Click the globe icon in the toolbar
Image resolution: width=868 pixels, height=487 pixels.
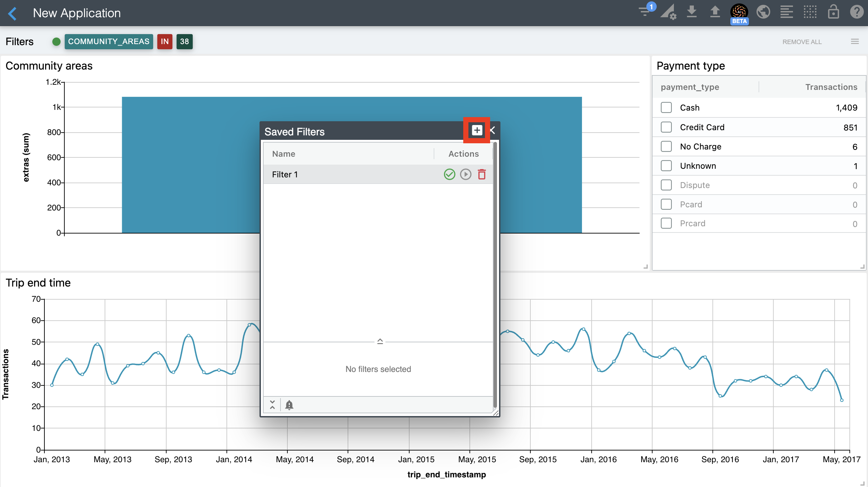(763, 12)
